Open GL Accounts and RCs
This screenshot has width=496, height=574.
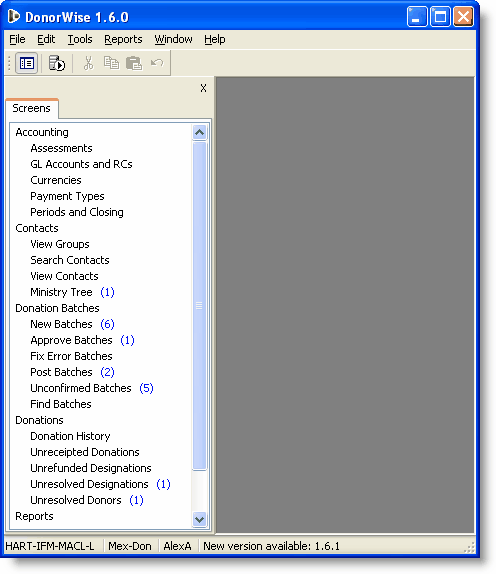coord(81,164)
